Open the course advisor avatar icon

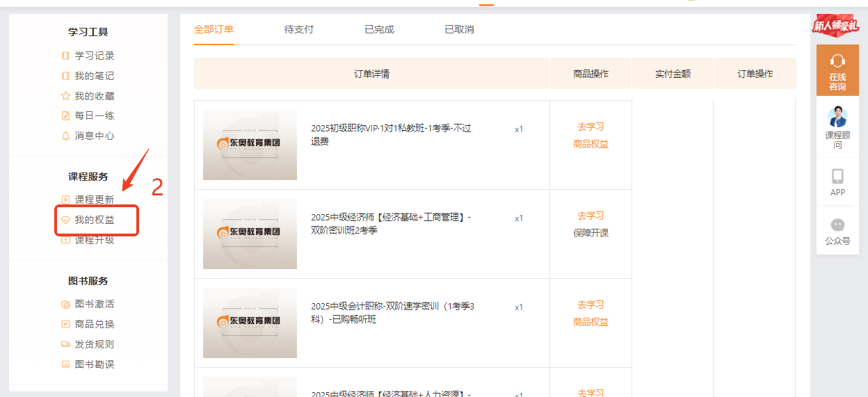(x=837, y=116)
